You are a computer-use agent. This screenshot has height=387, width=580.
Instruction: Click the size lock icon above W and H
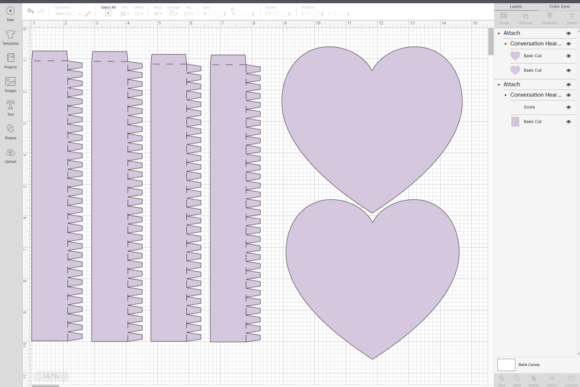tap(232, 9)
